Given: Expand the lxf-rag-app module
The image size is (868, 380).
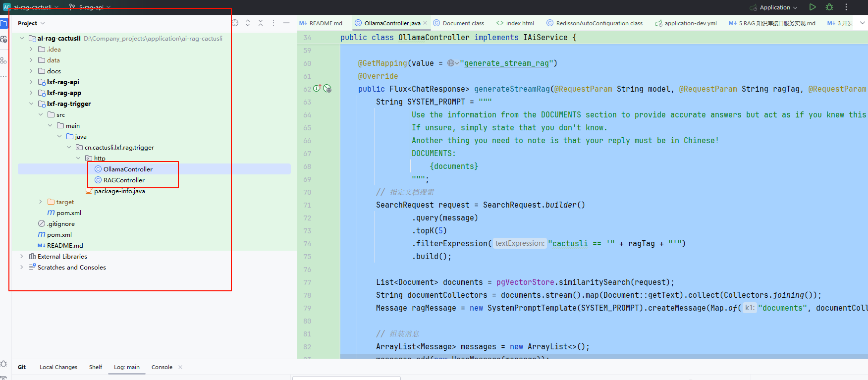Looking at the screenshot, I should pos(31,93).
